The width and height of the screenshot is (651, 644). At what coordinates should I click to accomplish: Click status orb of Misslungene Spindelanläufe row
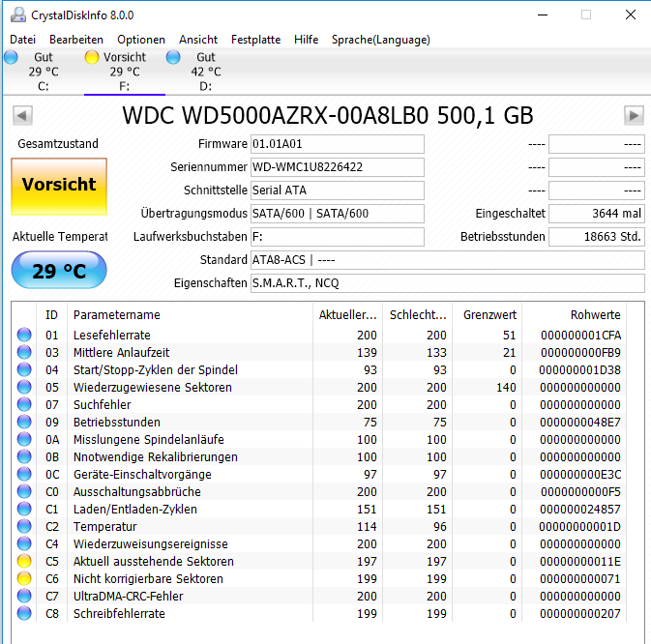[24, 439]
